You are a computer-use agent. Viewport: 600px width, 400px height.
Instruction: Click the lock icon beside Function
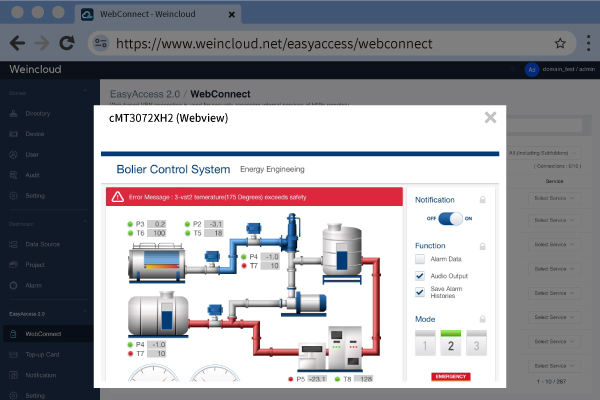(483, 246)
